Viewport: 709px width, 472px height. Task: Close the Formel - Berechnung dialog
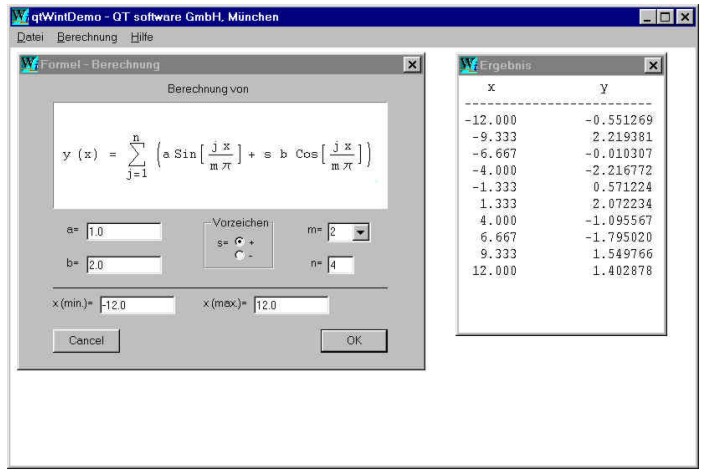coord(411,65)
